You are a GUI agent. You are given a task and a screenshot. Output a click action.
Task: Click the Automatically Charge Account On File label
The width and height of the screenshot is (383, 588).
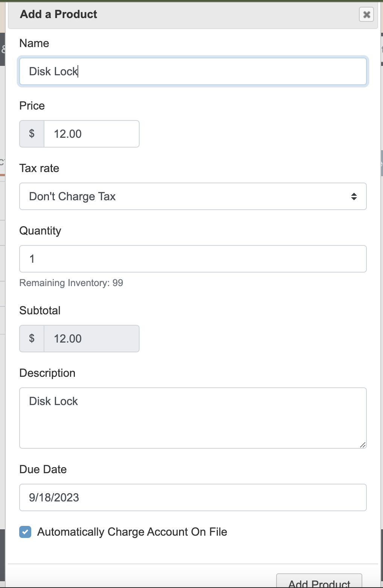coord(132,532)
